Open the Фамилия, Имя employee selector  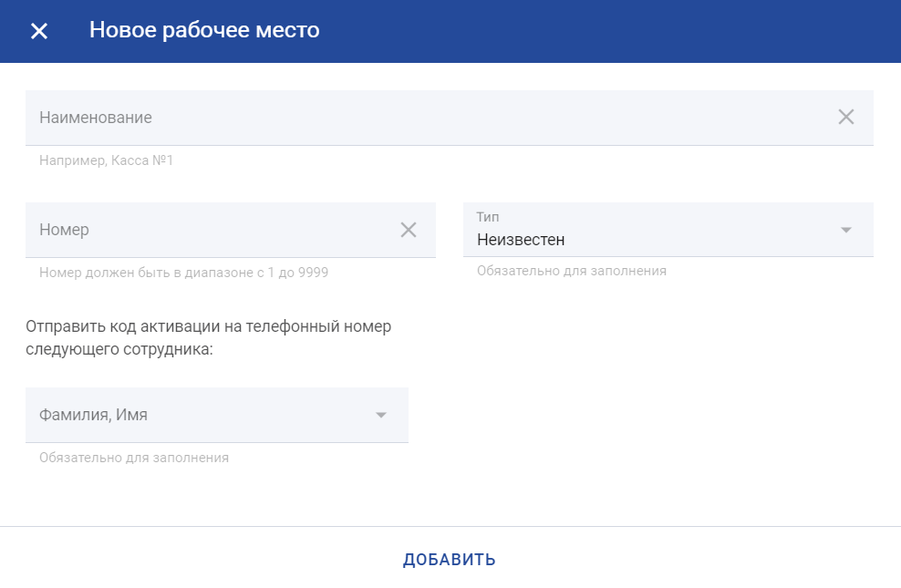pos(217,415)
